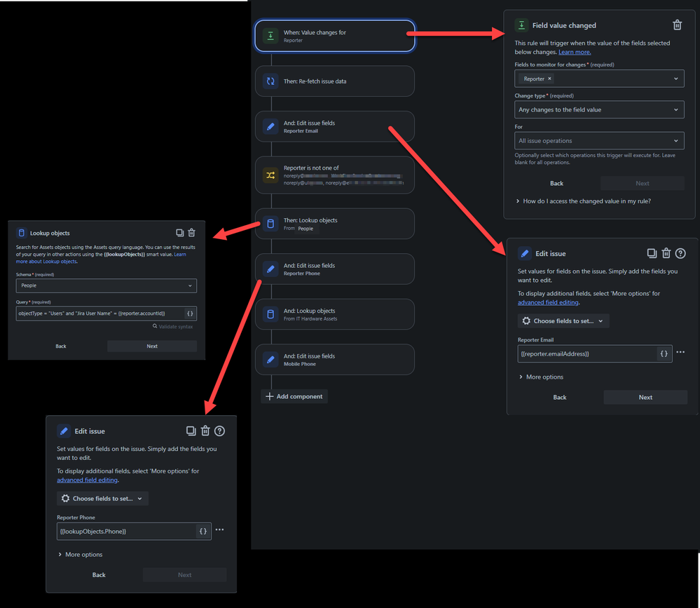Open the All issue operations dropdown
The image size is (700, 608).
click(599, 140)
